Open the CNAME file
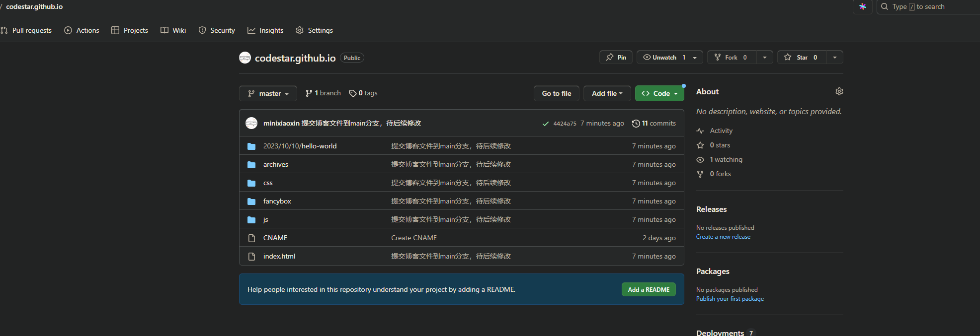 click(275, 238)
